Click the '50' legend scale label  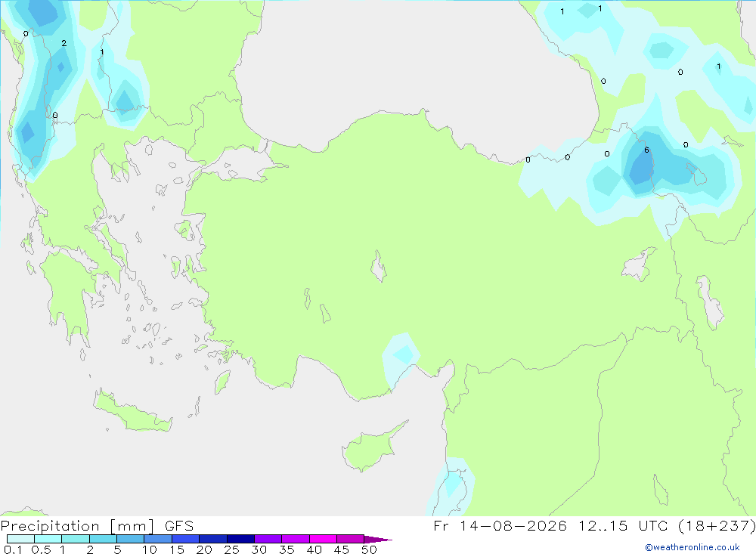coord(370,549)
